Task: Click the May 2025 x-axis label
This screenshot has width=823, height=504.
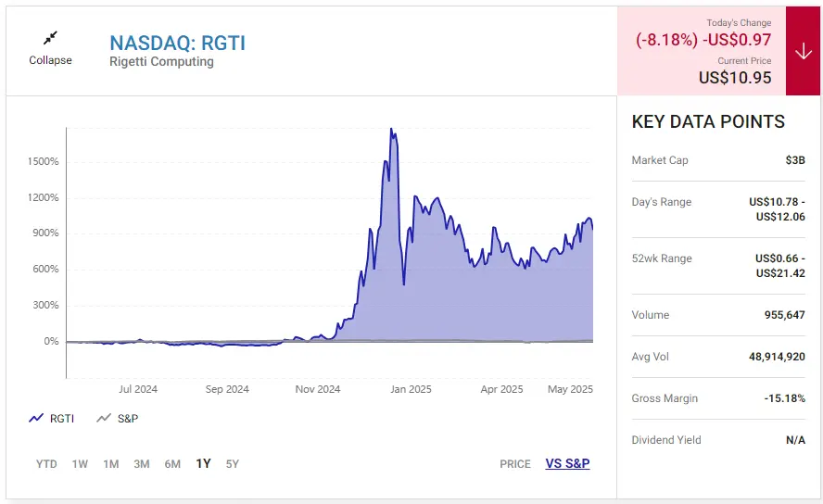Action: [570, 389]
